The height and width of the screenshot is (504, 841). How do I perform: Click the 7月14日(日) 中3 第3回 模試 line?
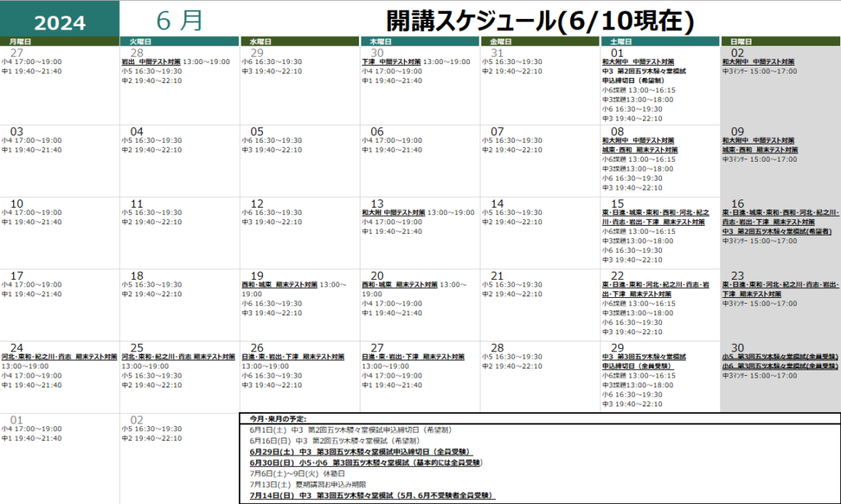pyautogui.click(x=371, y=496)
